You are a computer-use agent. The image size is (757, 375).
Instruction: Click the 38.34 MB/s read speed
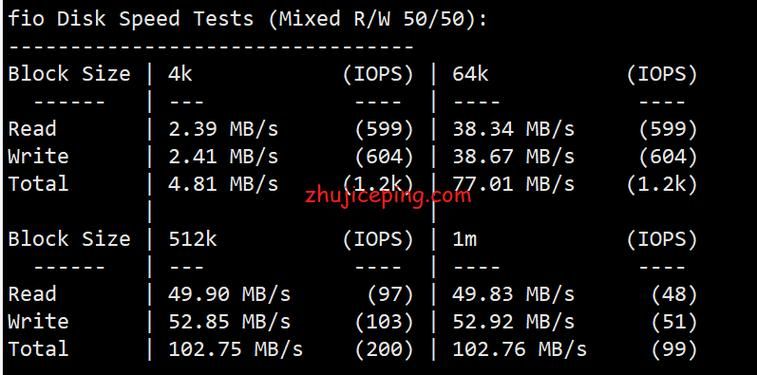pyautogui.click(x=514, y=129)
